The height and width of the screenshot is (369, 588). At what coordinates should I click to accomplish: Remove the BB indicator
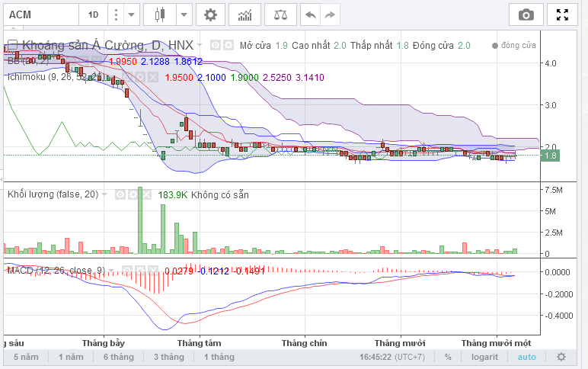coord(98,61)
